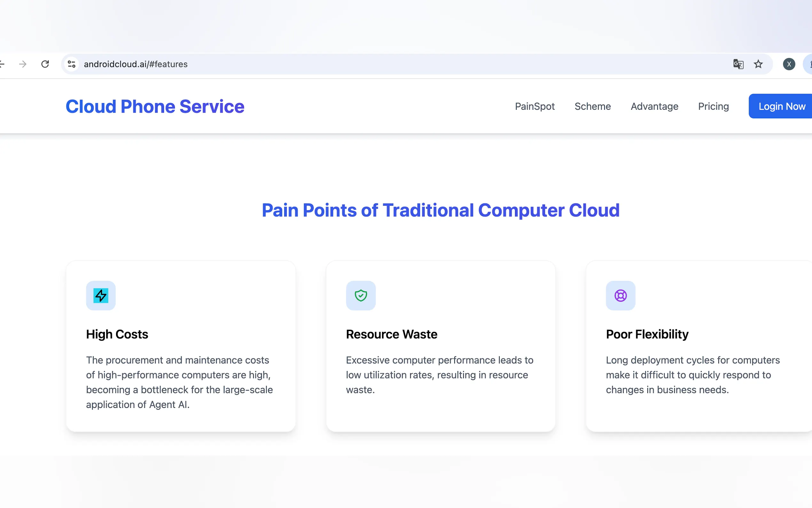Click the Poor Flexibility lifebuoy icon
The height and width of the screenshot is (508, 812).
pyautogui.click(x=621, y=296)
